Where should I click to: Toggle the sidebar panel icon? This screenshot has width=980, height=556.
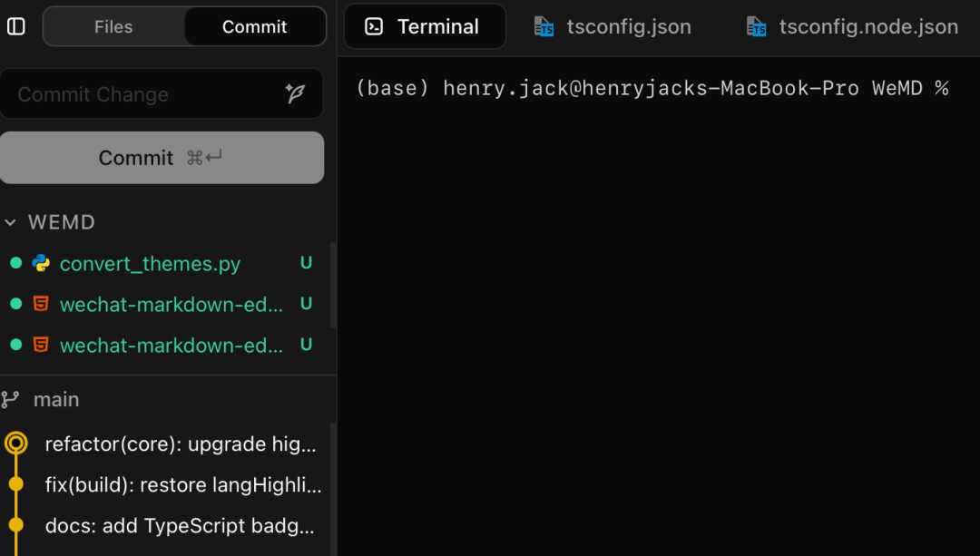click(16, 26)
